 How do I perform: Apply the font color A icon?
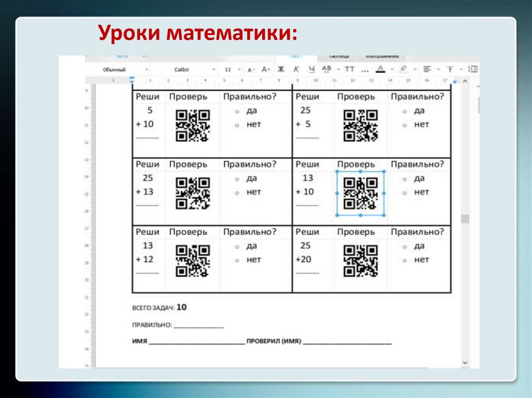tap(380, 69)
